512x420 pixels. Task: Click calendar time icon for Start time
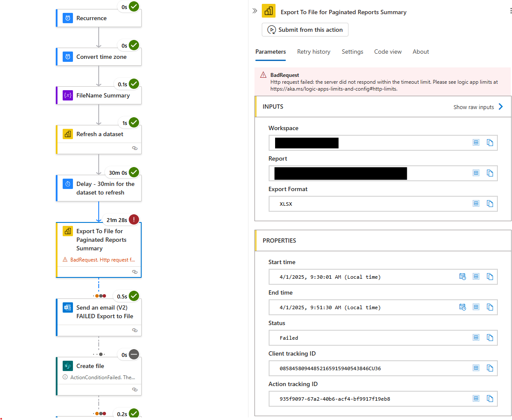point(462,277)
